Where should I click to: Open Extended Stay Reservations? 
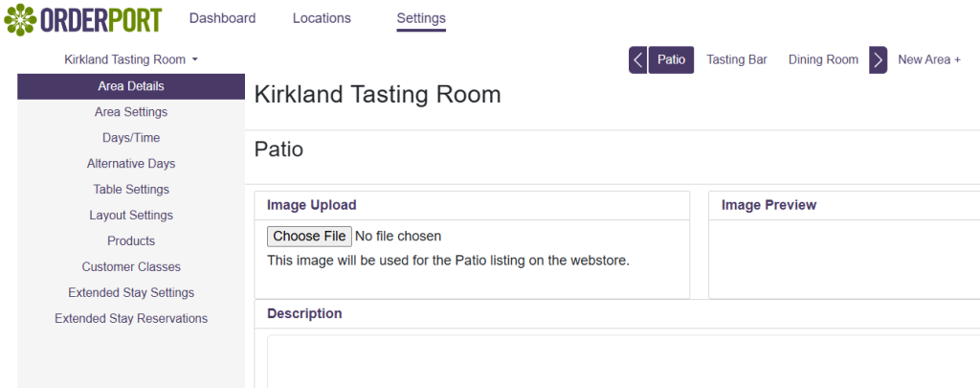click(131, 319)
